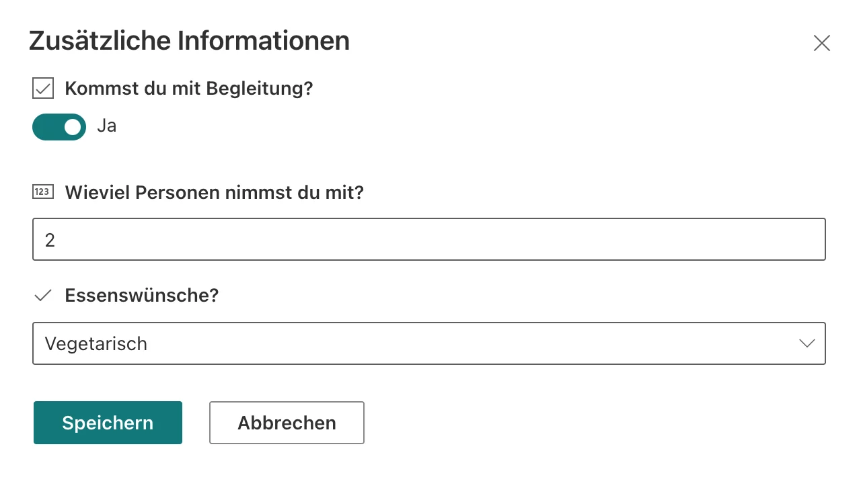
Task: Click the teal track of the Ja switch
Action: tap(46, 127)
